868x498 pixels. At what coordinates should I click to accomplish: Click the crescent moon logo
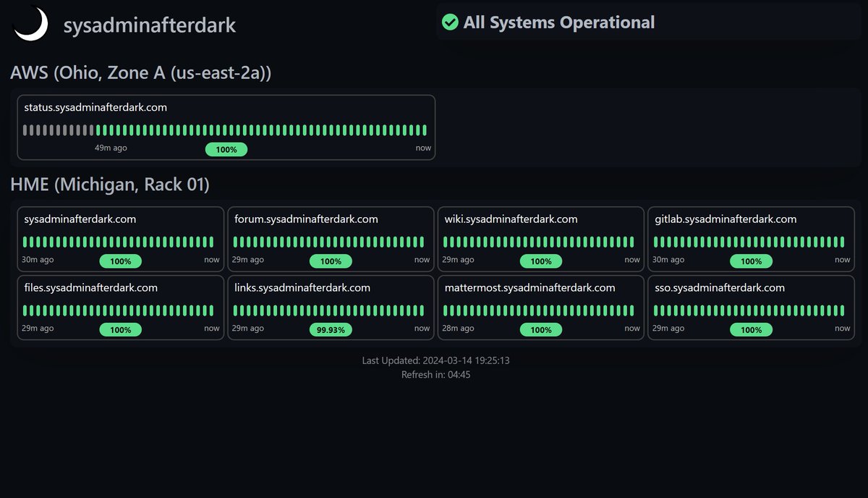coord(30,25)
